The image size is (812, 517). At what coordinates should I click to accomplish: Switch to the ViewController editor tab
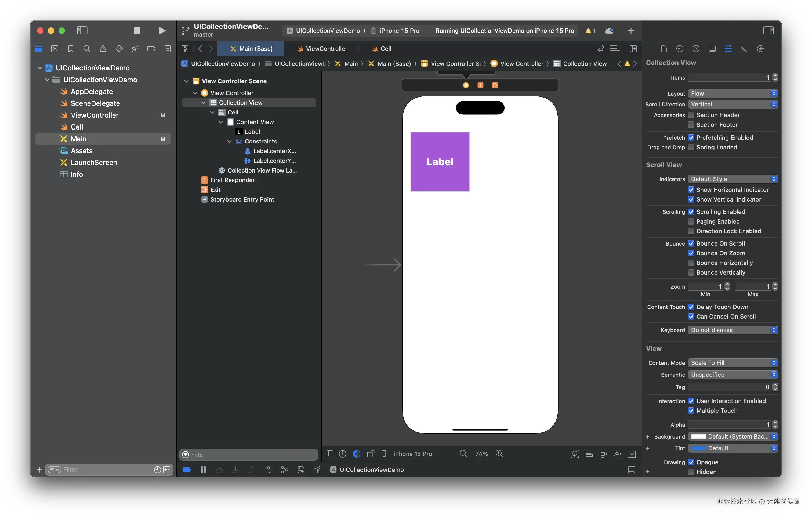(322, 49)
